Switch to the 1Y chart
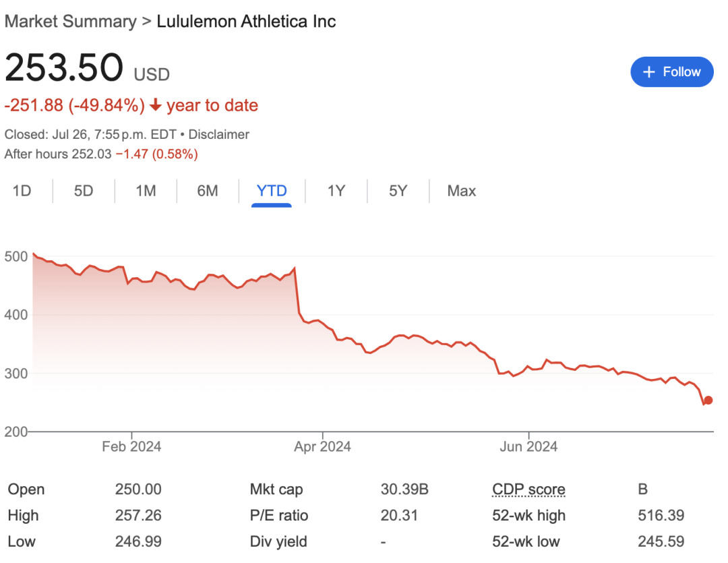Image resolution: width=728 pixels, height=563 pixels. pos(336,191)
